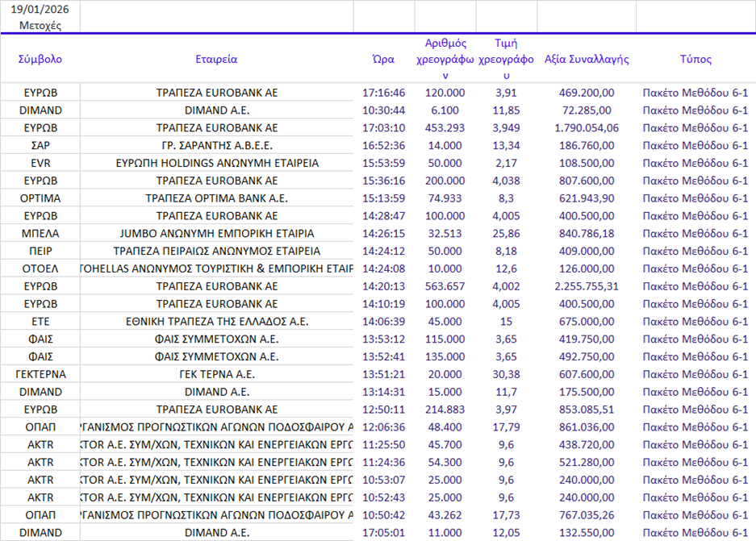Select ΤΡΑΠΕΖΑ OPTIMA BANK A.E. cell
The height and width of the screenshot is (541, 756).
(x=216, y=198)
